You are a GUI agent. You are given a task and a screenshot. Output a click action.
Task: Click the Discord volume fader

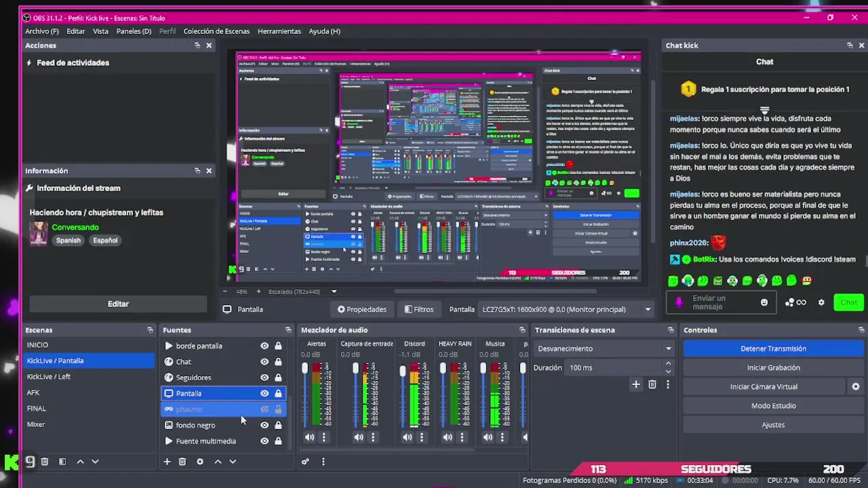(402, 371)
